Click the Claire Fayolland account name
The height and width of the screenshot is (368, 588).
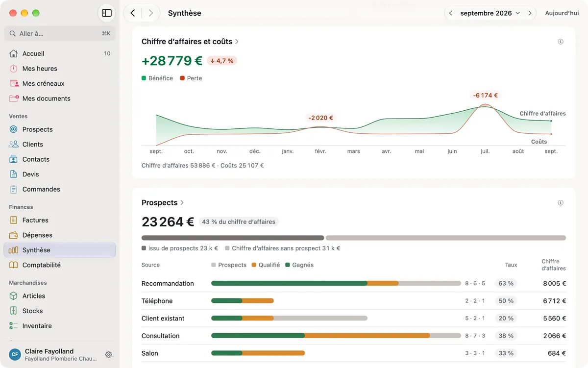pos(49,351)
